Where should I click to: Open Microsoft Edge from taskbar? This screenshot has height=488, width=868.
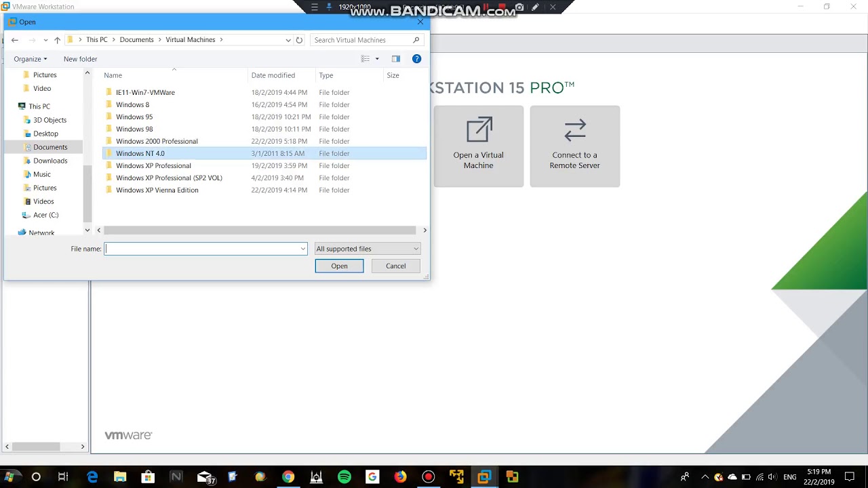click(x=92, y=477)
